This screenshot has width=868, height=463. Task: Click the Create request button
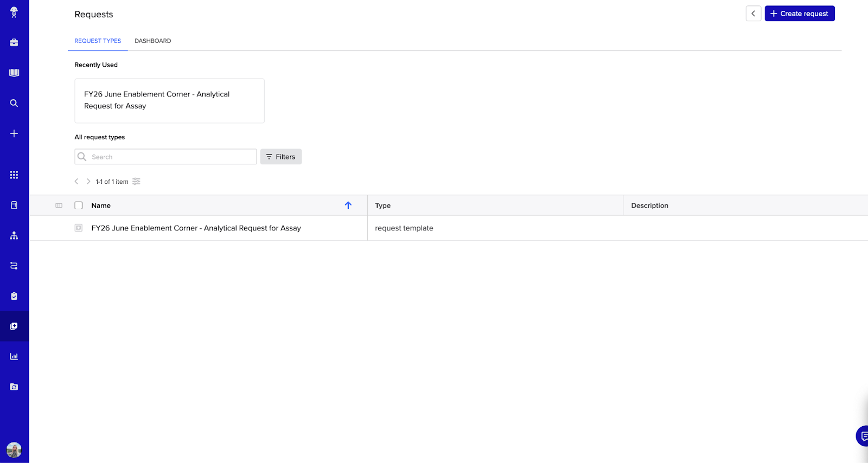pos(799,14)
